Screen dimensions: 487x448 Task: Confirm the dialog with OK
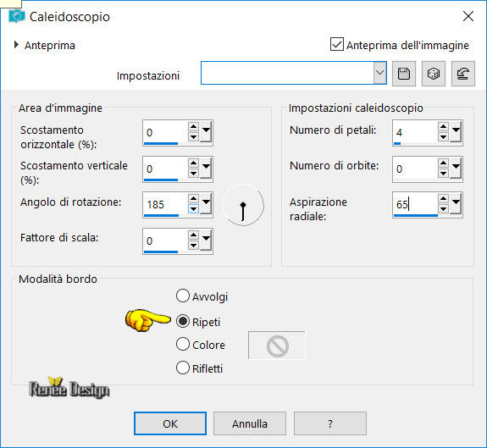[170, 423]
